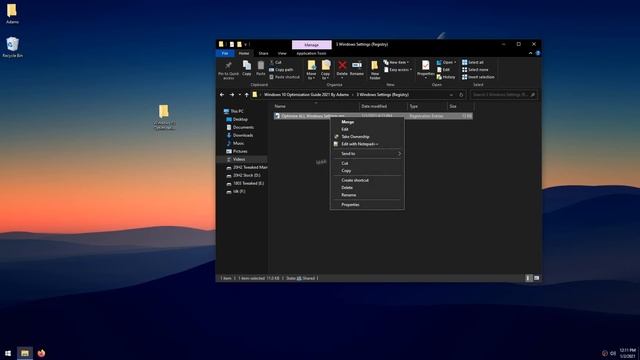The height and width of the screenshot is (360, 640).
Task: Open the New item dropdown
Action: click(x=396, y=62)
